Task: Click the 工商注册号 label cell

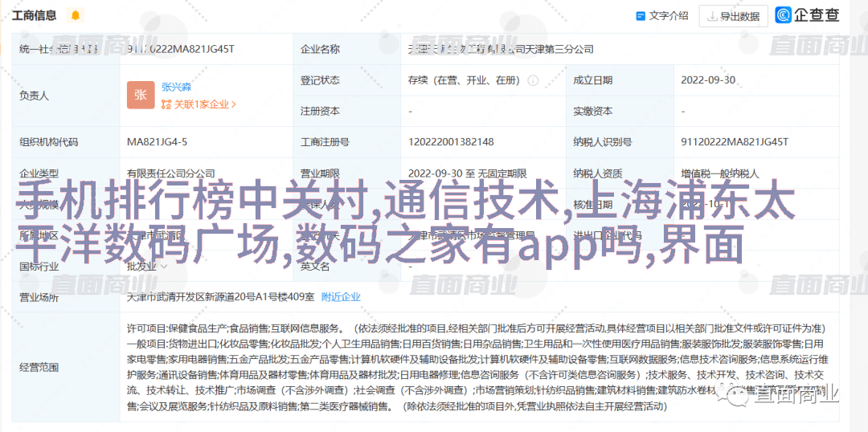Action: tap(348, 142)
